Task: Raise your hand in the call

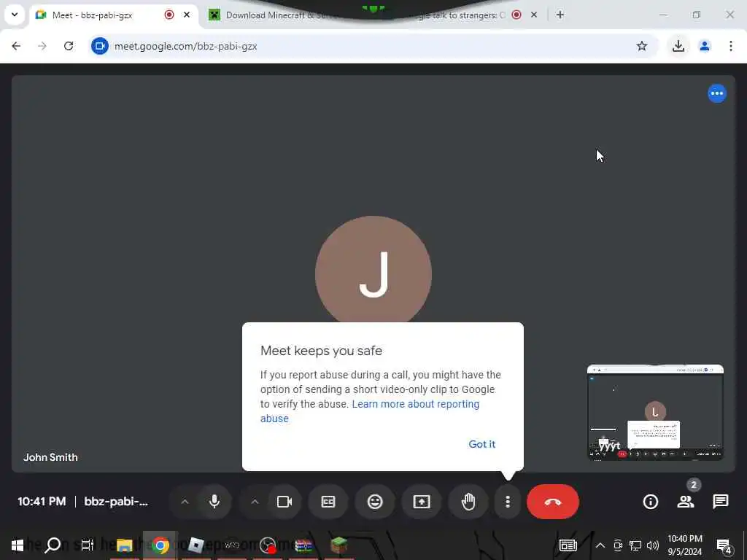Action: (468, 502)
